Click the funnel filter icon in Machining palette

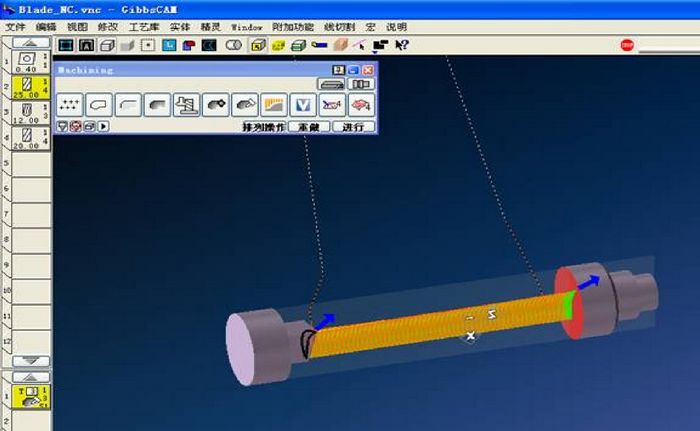point(62,127)
